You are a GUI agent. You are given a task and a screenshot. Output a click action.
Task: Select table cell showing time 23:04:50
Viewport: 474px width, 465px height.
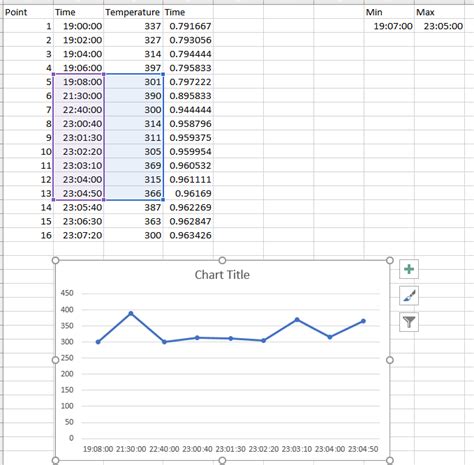(x=78, y=193)
